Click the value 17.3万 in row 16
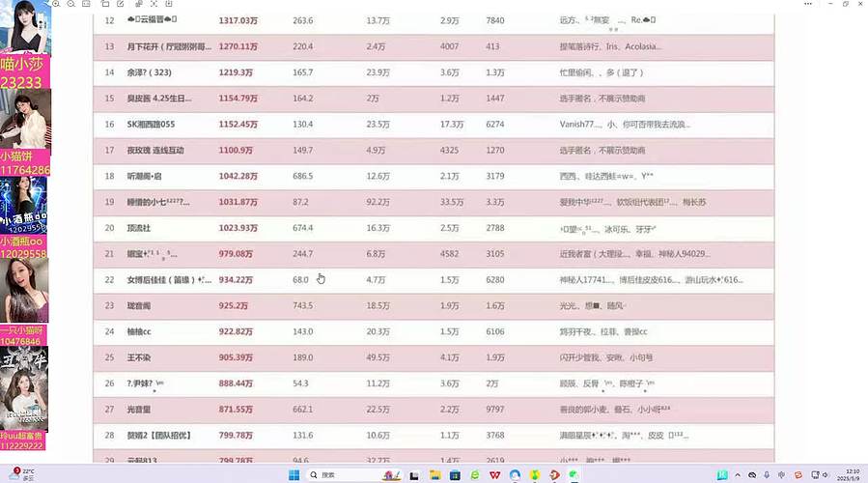 452,124
